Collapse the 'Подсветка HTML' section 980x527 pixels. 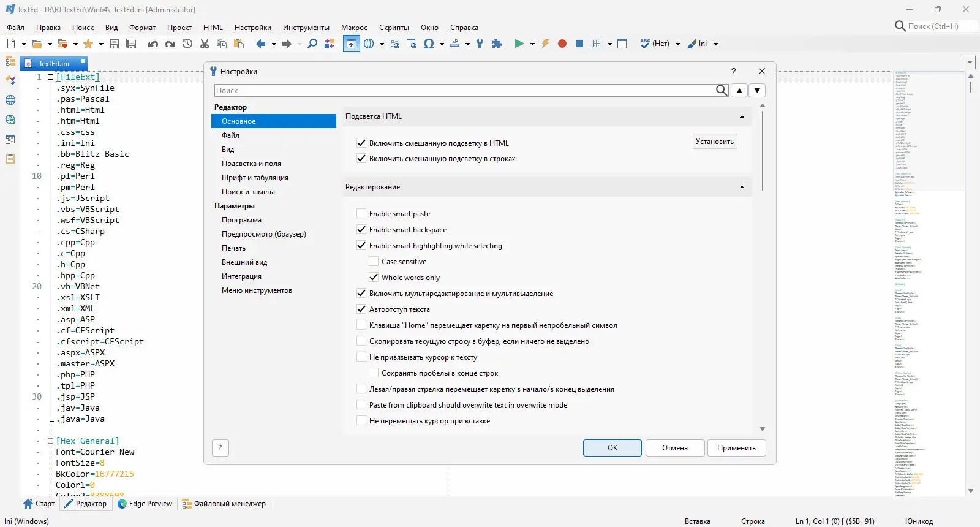pos(742,116)
